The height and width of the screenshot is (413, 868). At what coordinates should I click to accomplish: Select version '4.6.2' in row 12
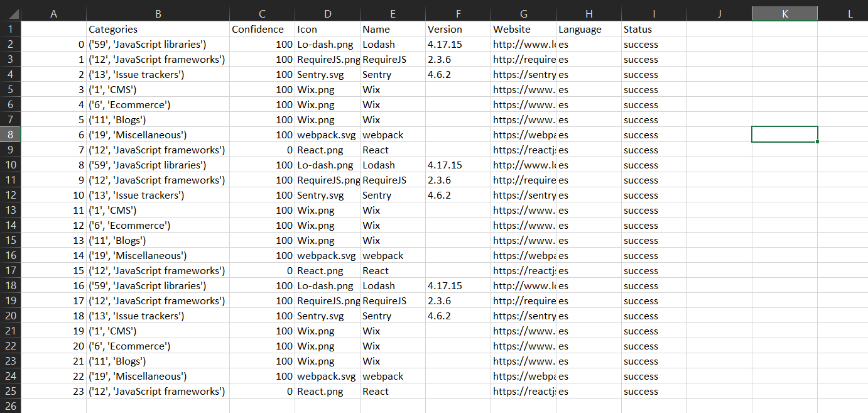point(458,195)
